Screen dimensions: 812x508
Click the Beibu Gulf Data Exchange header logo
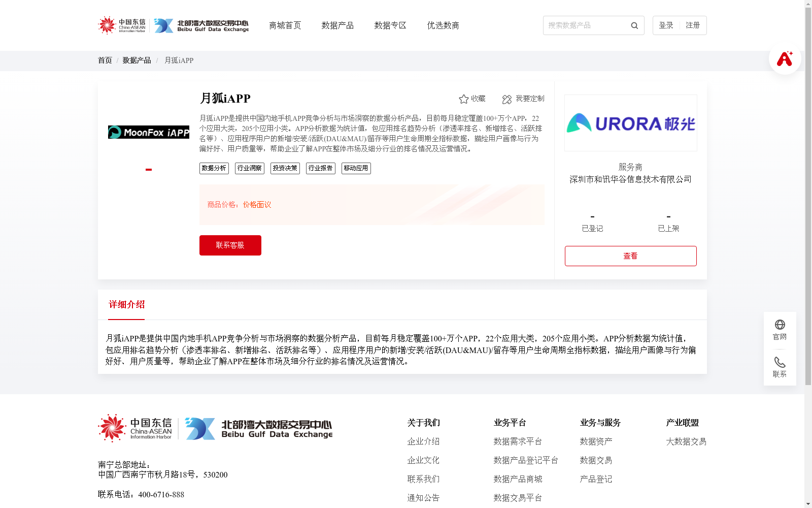pos(201,25)
